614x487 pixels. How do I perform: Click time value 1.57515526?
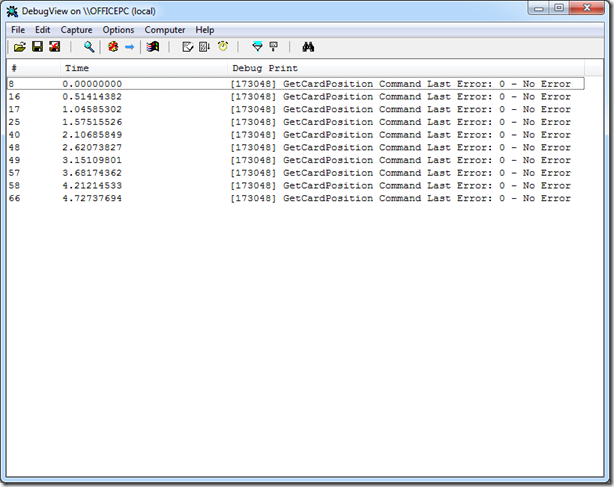(92, 122)
